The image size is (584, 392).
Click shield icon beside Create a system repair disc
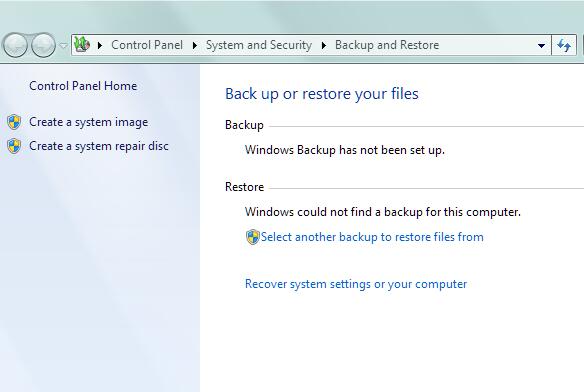pyautogui.click(x=14, y=146)
